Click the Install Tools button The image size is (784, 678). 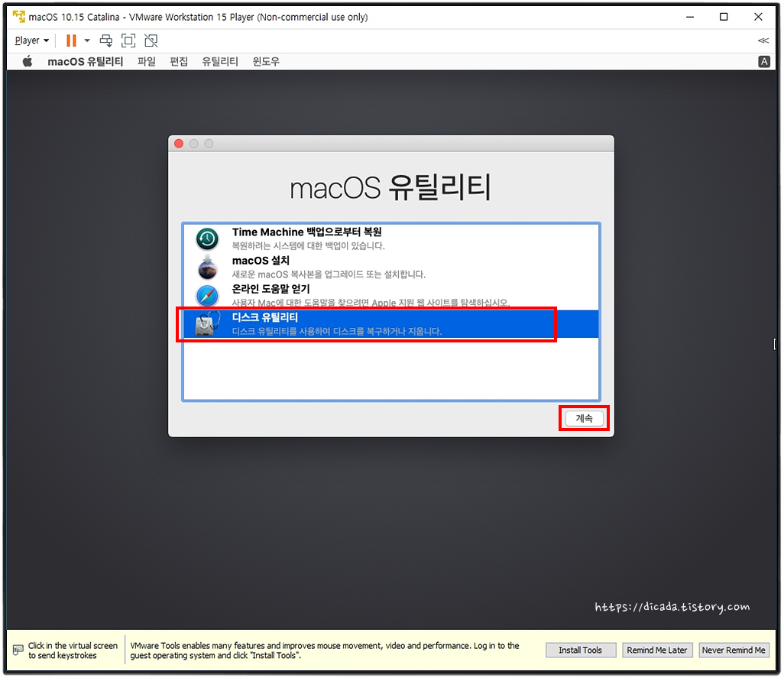pos(580,650)
